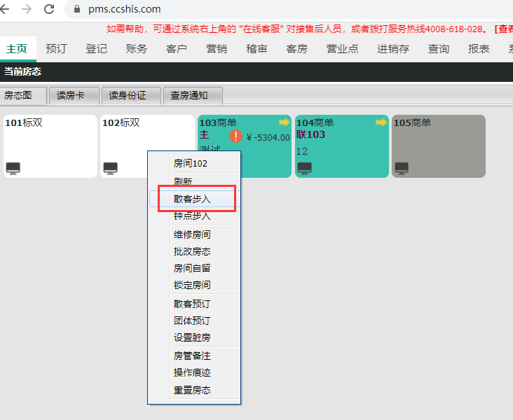Open the 预订 menu
The width and height of the screenshot is (513, 420).
pyautogui.click(x=56, y=49)
